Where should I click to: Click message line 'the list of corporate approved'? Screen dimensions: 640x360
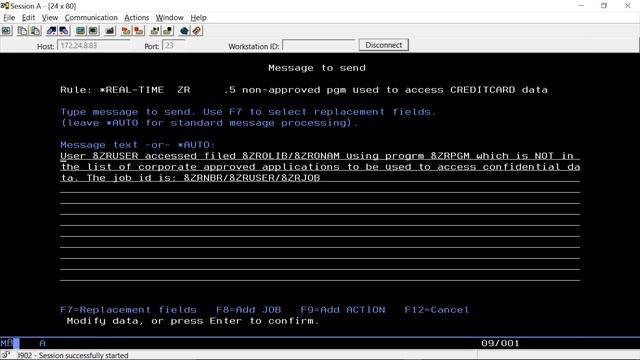tap(320, 167)
